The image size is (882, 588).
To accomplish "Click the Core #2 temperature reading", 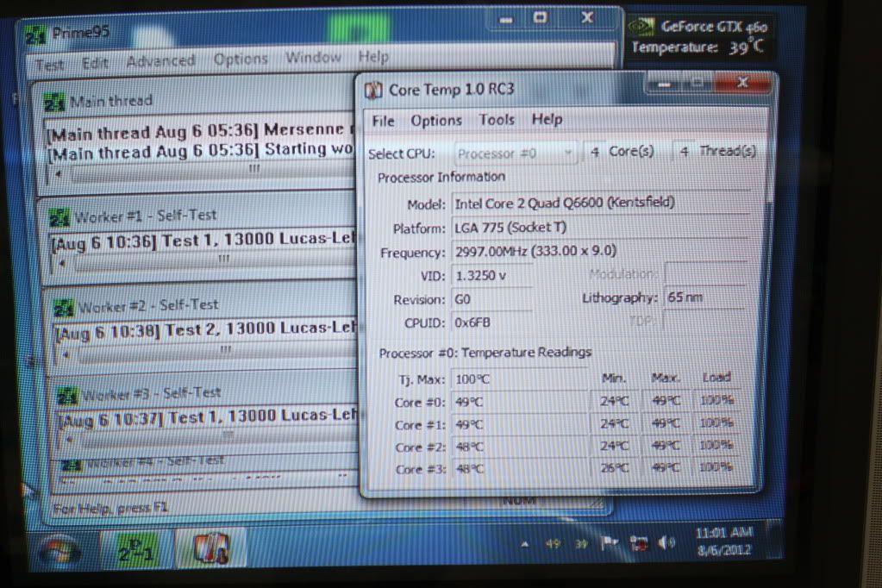I will click(x=519, y=447).
